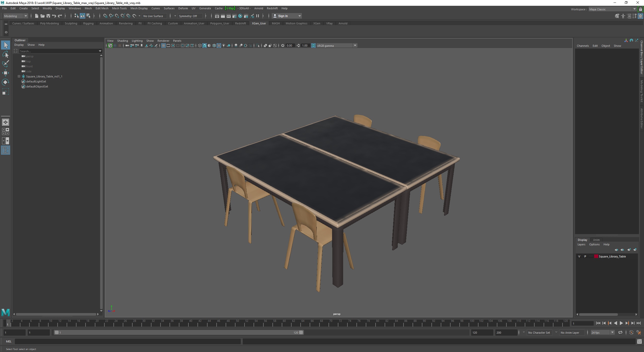This screenshot has height=352, width=644.
Task: Toggle visibility V of Square_Library_Table layer
Action: point(579,256)
